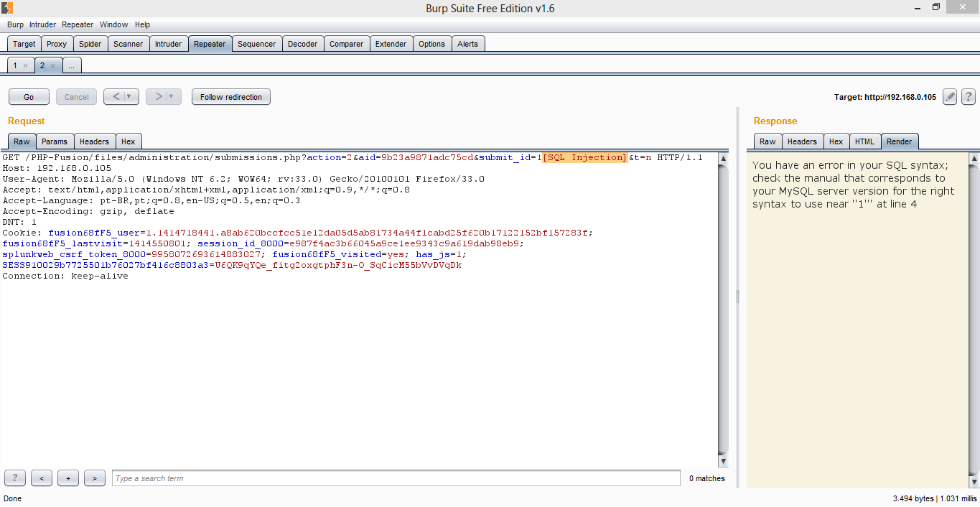Add a new Repeater tab via the "..." tab
This screenshot has height=507, width=980.
[x=72, y=65]
